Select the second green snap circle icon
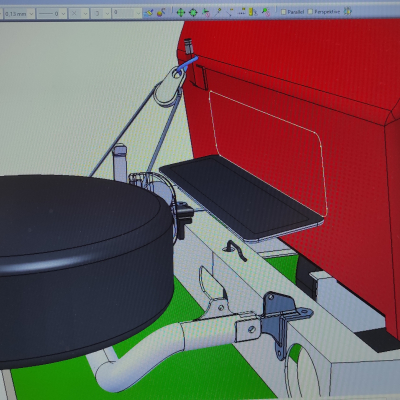This screenshot has height=400, width=400. 193,13
